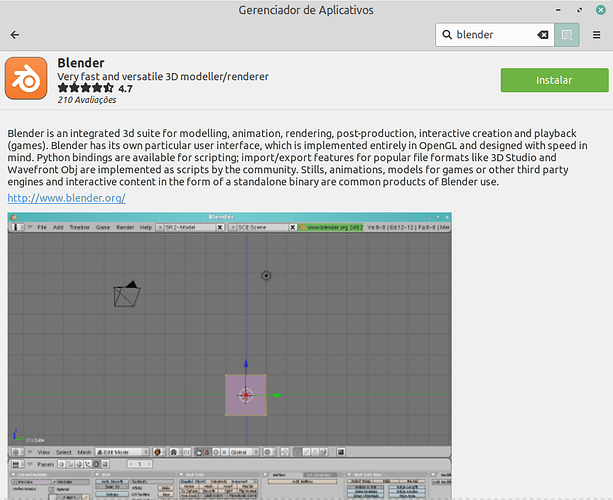The image size is (613, 500).
Task: Maximize the Gerenciador de Aplicativos window
Action: pos(579,10)
